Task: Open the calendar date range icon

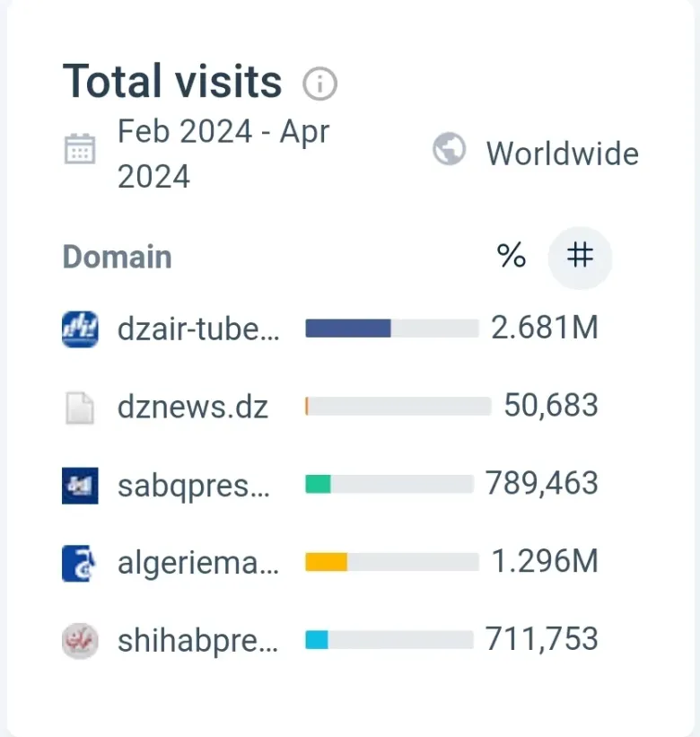Action: coord(80,149)
